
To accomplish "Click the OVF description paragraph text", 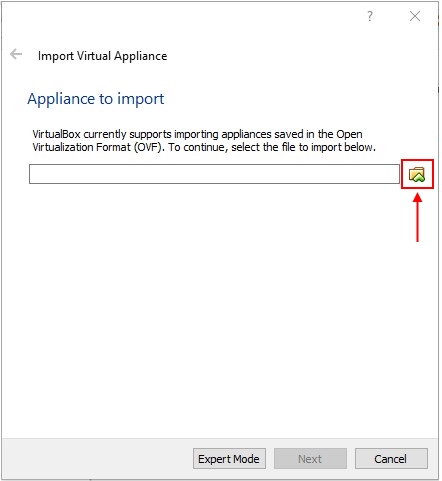I will [205, 141].
